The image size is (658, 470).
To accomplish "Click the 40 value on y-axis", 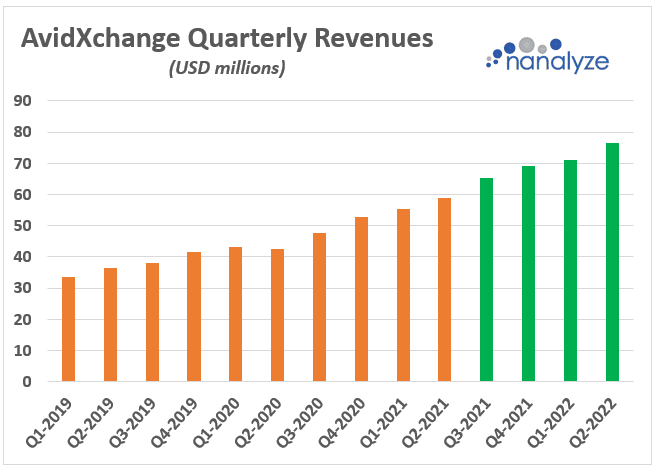I will 23,257.
